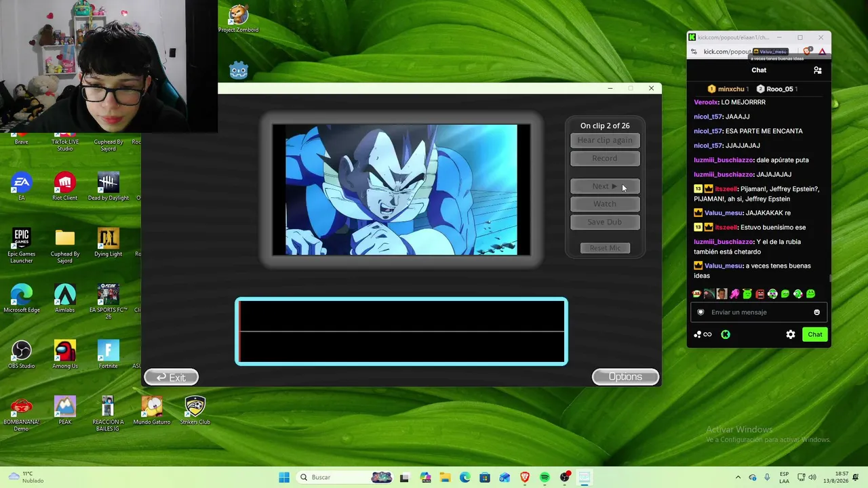Launch the Among Us shortcut
Screen dimensions: 868x488
click(x=65, y=354)
